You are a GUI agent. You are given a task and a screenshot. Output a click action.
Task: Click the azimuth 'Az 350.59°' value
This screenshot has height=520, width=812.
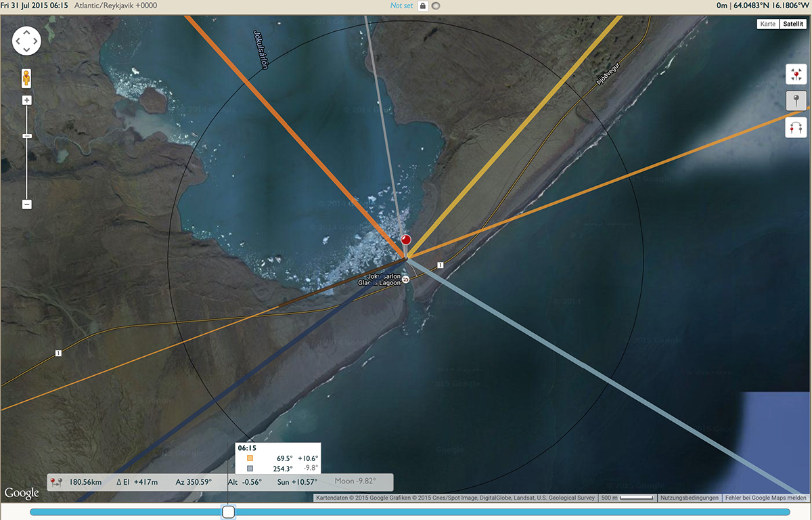tap(194, 482)
